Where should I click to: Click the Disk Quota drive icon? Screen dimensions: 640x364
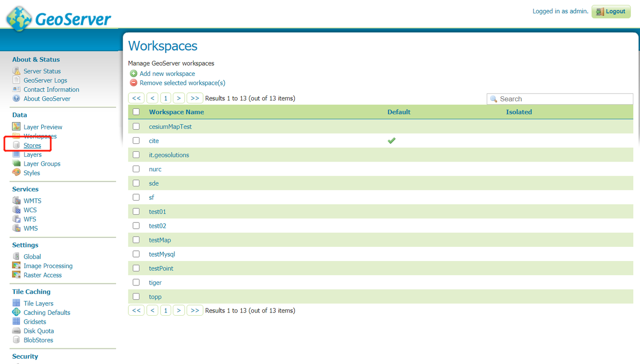coord(16,331)
